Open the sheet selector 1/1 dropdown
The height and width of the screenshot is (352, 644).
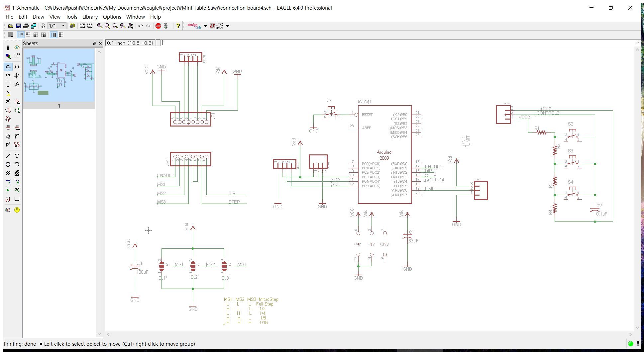(x=57, y=26)
